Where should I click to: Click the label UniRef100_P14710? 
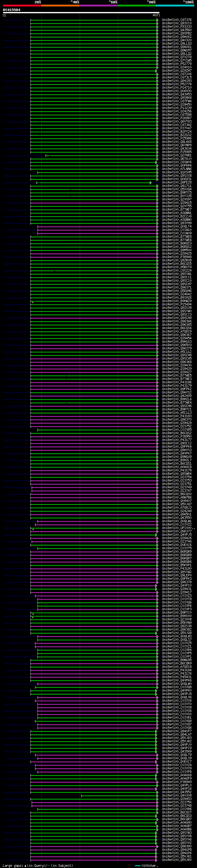(x=177, y=88)
